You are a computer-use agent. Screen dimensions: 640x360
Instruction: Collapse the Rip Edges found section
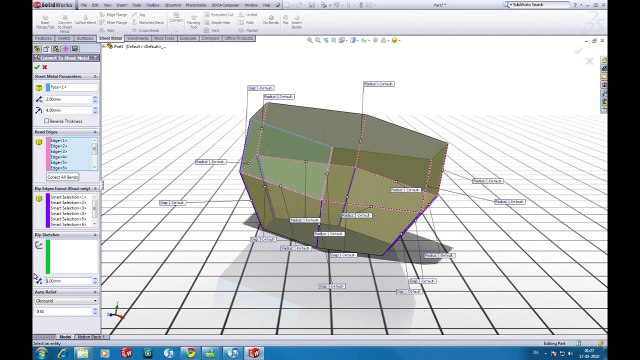point(95,189)
